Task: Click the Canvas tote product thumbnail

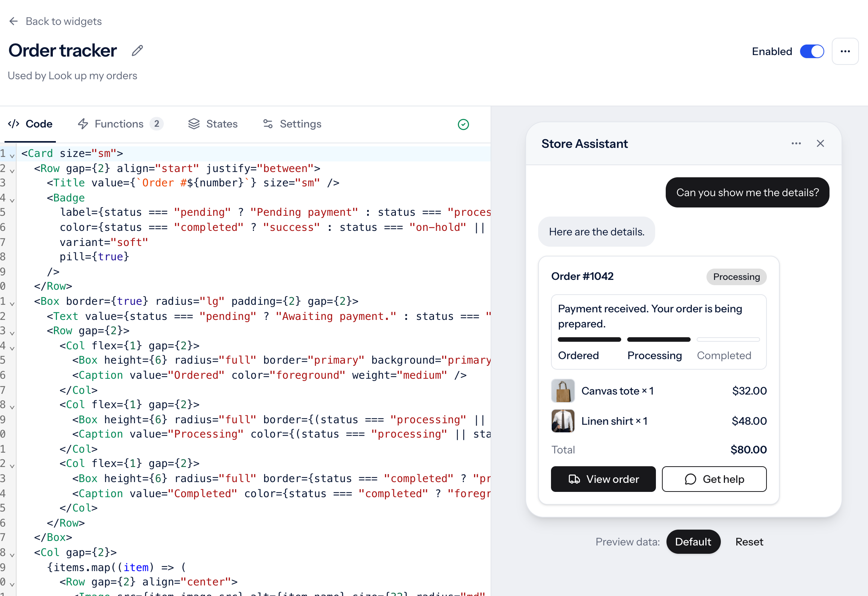Action: 563,391
